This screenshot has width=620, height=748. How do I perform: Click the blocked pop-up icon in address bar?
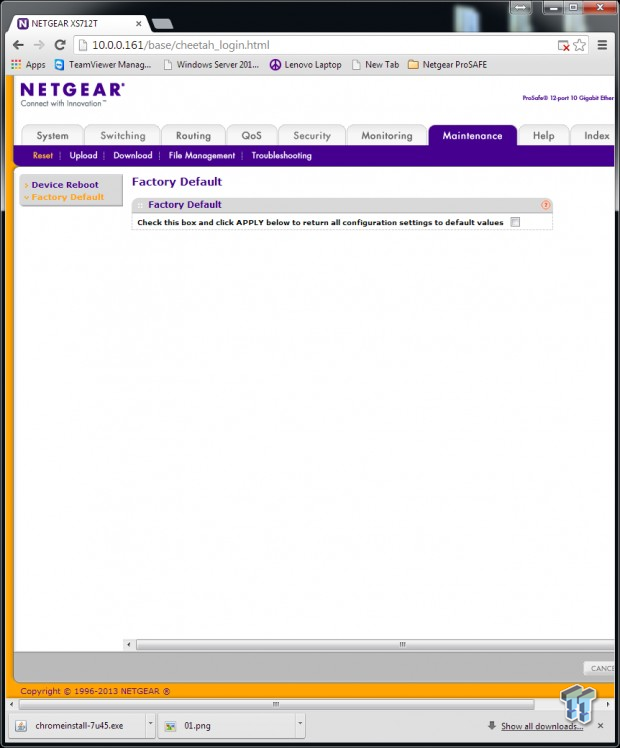pos(564,46)
